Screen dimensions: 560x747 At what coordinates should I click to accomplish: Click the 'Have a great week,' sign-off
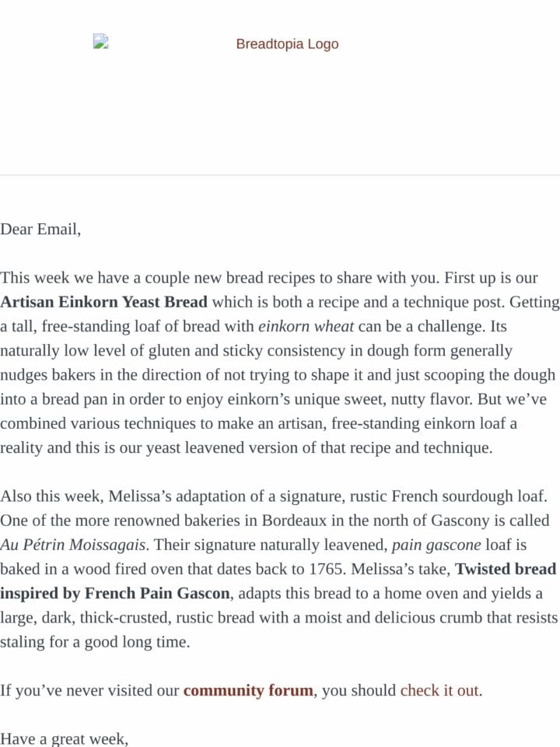pos(65,739)
